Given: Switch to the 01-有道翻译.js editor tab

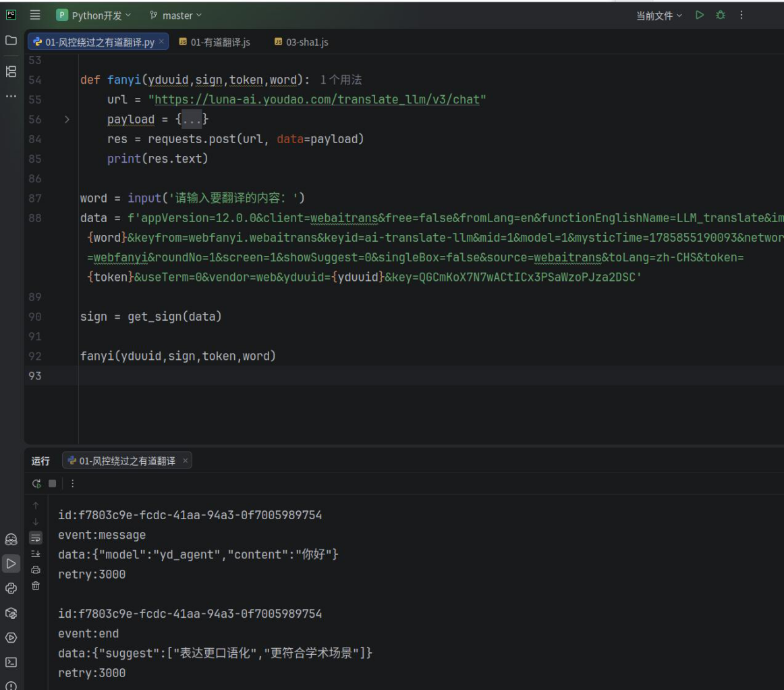Looking at the screenshot, I should click(x=215, y=42).
